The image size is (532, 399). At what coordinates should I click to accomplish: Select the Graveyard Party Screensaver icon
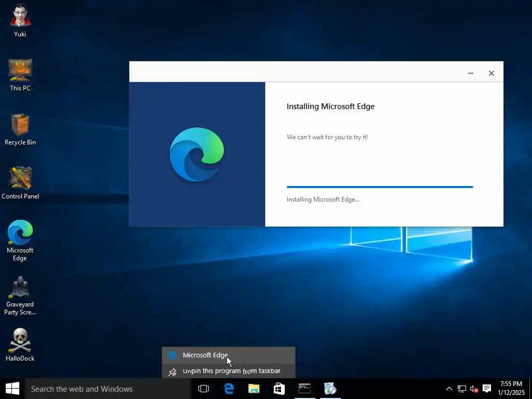coord(20,296)
